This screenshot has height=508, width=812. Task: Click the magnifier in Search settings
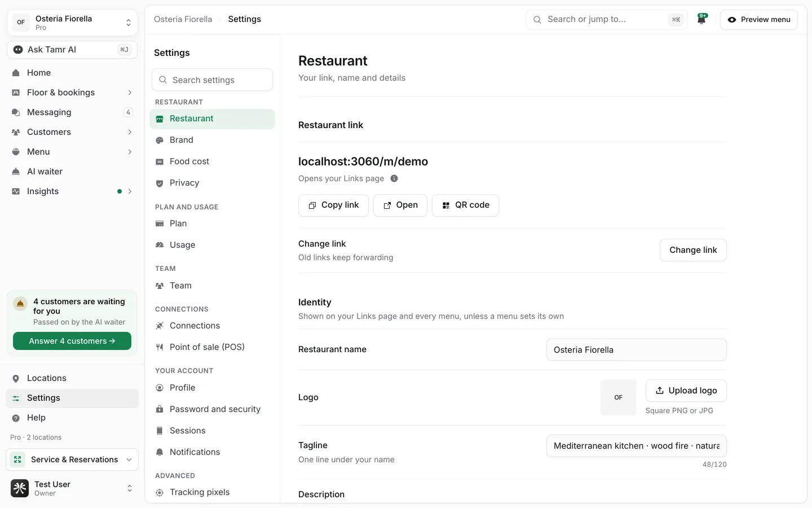[163, 80]
